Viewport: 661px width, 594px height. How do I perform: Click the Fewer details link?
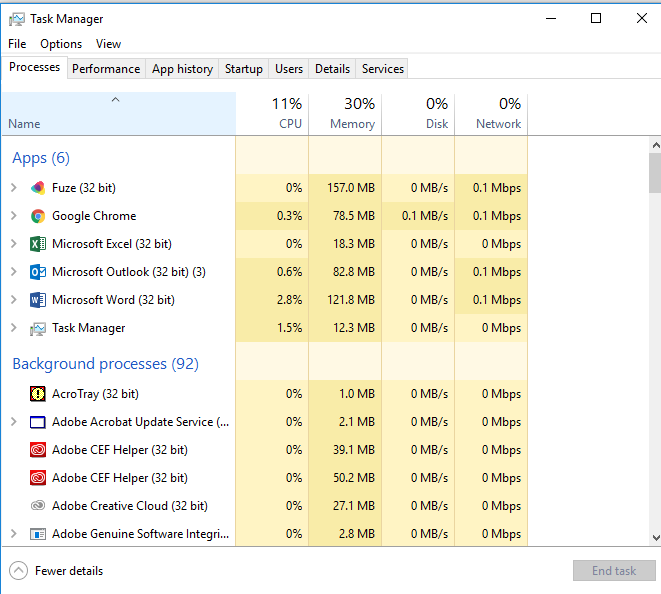point(69,571)
